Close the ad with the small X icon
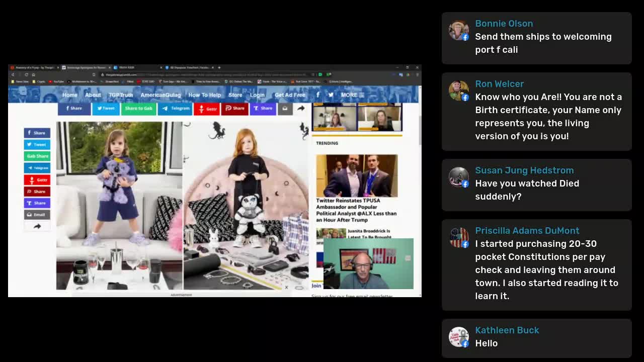This screenshot has height=362, width=644. tap(286, 287)
